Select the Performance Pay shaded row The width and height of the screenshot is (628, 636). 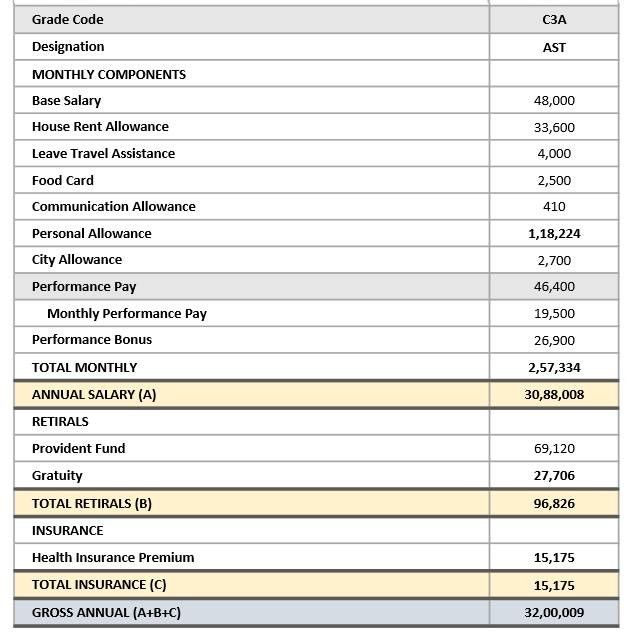316,286
